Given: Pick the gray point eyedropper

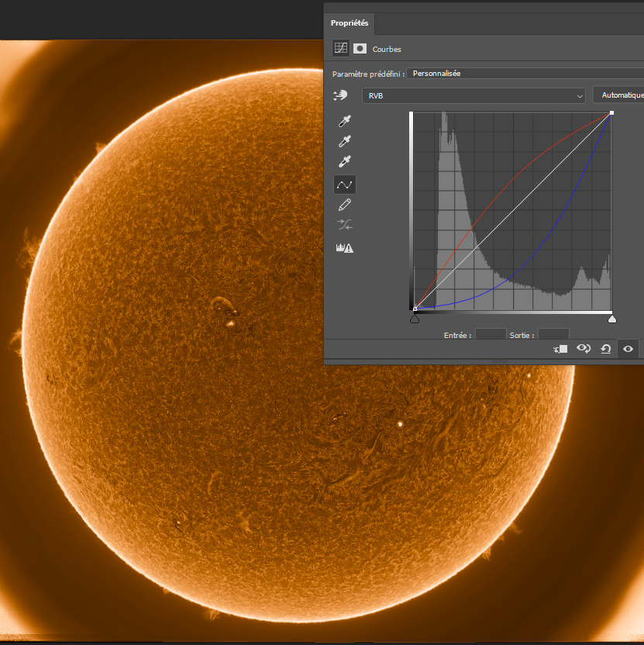Looking at the screenshot, I should coord(345,142).
